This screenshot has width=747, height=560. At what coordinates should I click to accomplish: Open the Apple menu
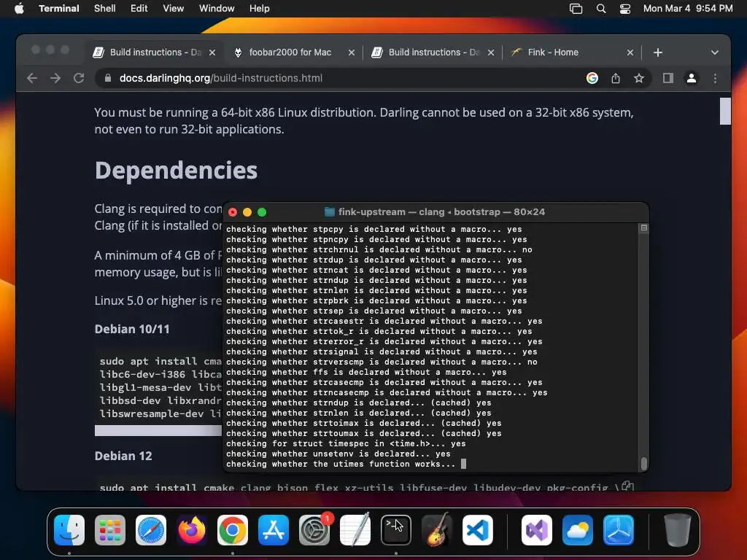(x=19, y=8)
